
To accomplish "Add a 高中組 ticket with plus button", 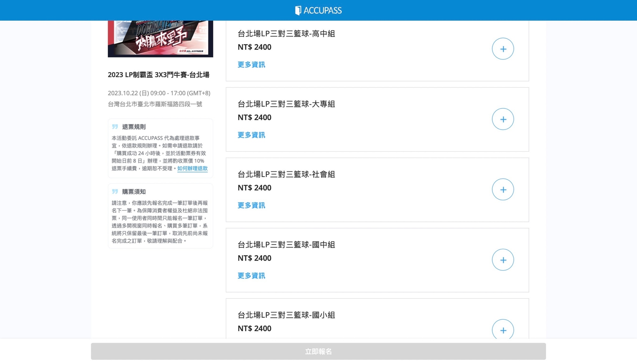I will 503,49.
